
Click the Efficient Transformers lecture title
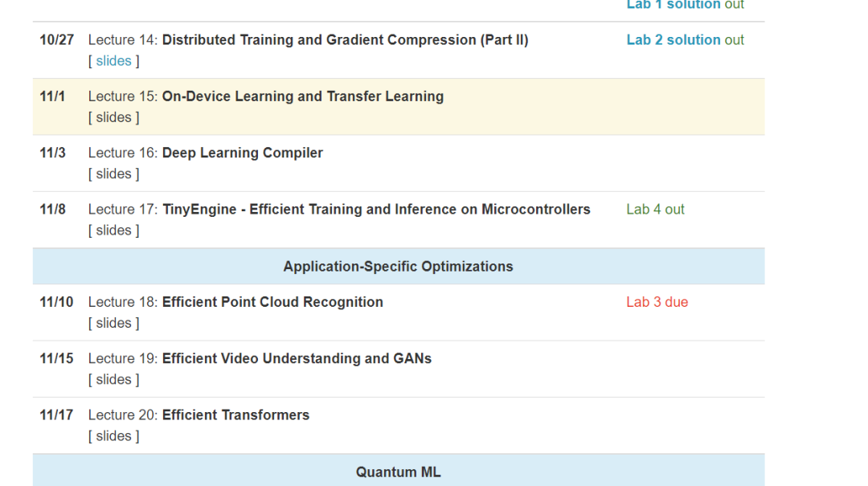point(235,415)
